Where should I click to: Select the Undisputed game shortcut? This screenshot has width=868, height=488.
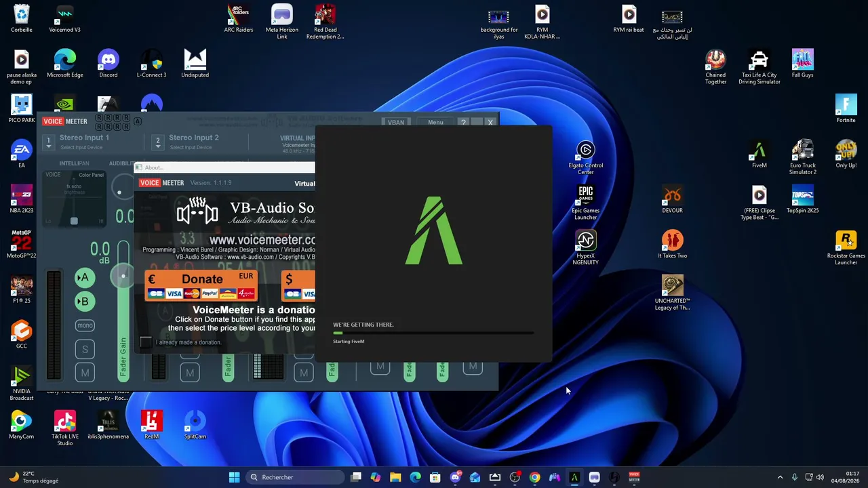coord(195,64)
